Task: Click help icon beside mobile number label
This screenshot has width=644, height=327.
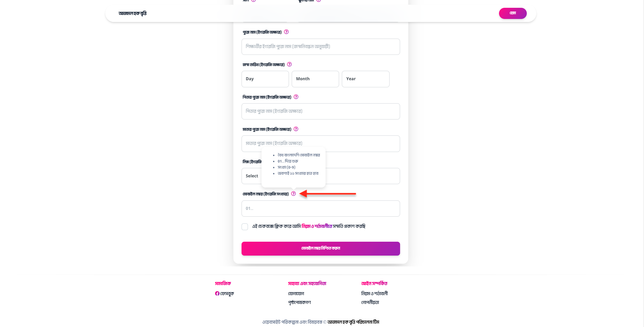Action: tap(293, 194)
